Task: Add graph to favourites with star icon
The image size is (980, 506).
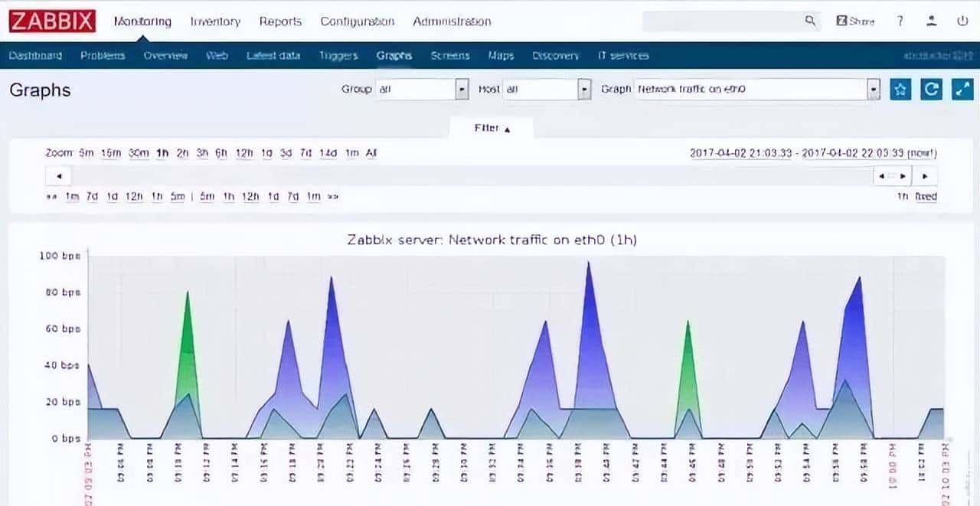Action: (x=900, y=90)
